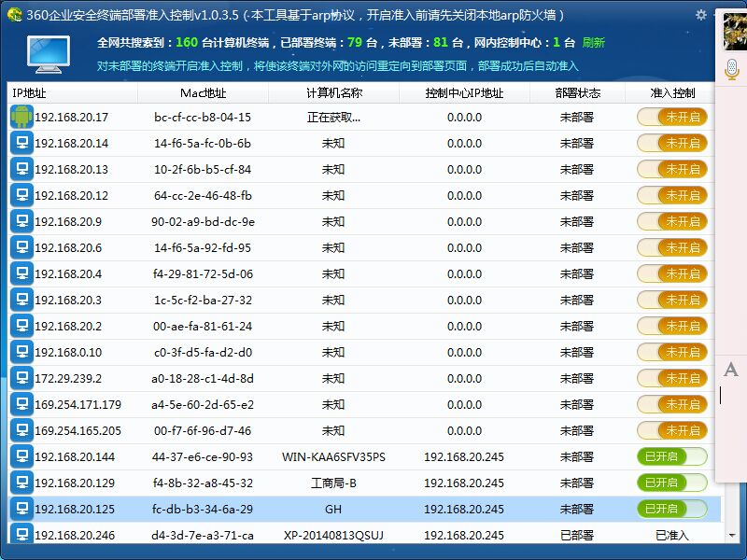The width and height of the screenshot is (747, 560).
Task: Turn on access control for 169.254.171.179
Action: click(x=671, y=404)
